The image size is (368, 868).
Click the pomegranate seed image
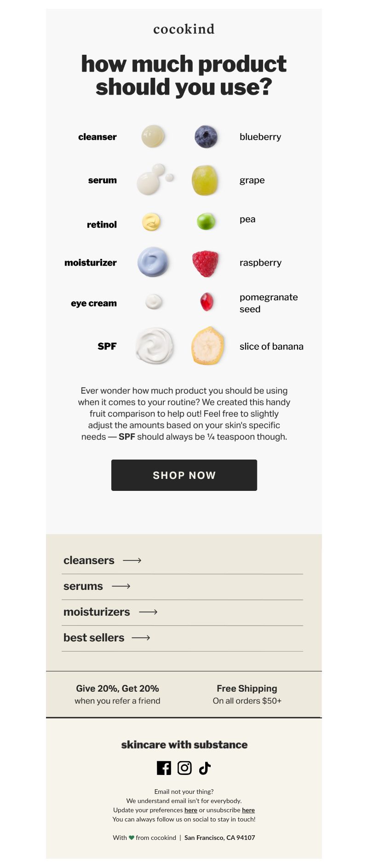[207, 302]
